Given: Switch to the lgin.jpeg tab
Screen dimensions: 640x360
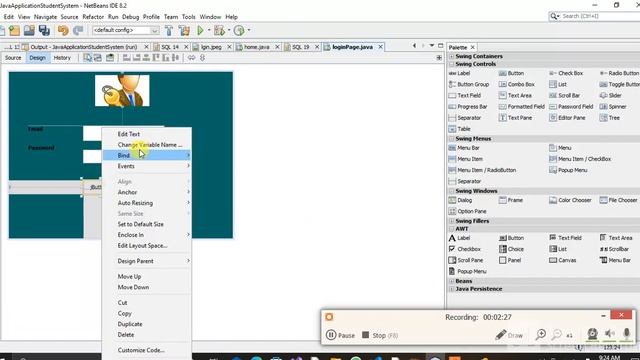Looking at the screenshot, I should pos(211,47).
